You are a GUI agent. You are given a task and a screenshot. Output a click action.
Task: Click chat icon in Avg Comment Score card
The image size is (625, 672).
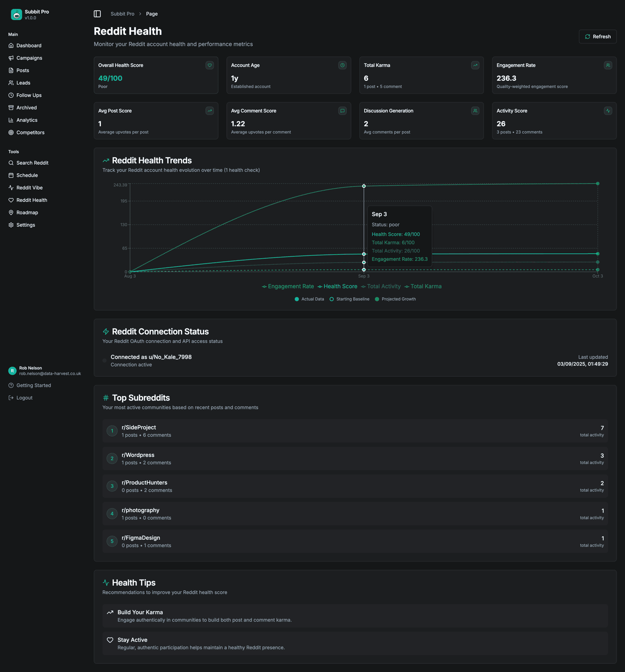coord(342,111)
